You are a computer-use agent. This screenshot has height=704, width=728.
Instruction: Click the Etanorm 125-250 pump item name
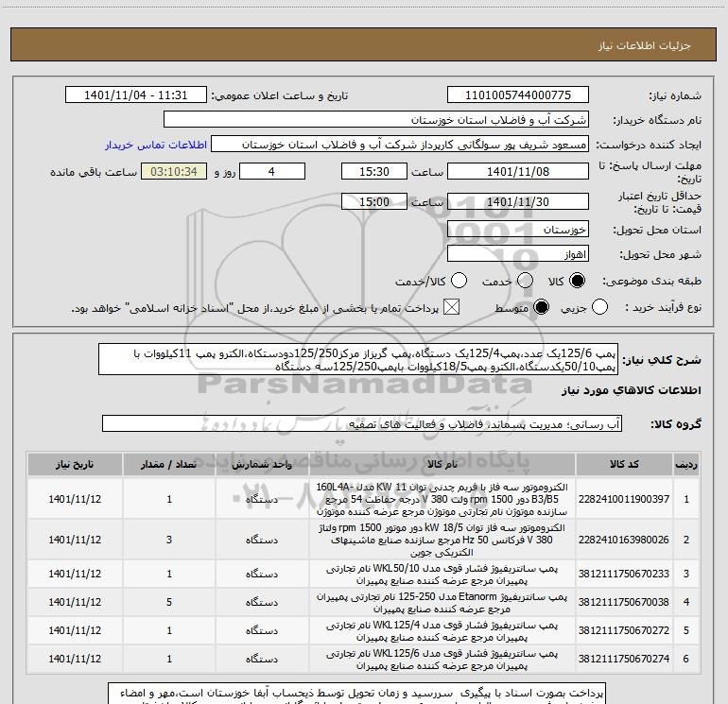point(442,602)
